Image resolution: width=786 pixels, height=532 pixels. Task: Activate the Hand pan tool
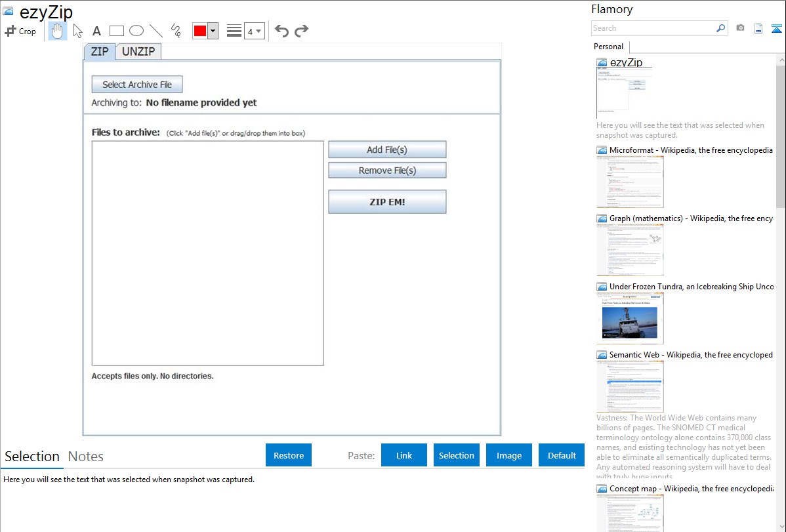(57, 31)
